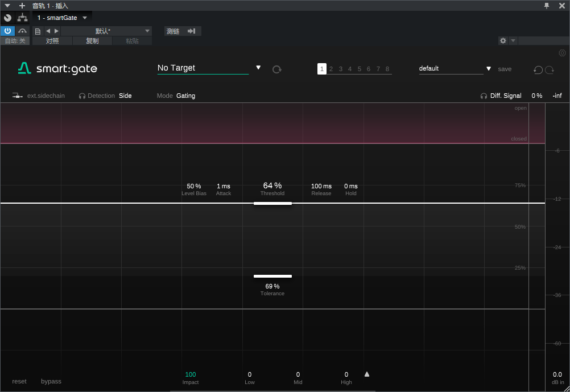Select state slot 1
This screenshot has width=570, height=392.
(322, 69)
